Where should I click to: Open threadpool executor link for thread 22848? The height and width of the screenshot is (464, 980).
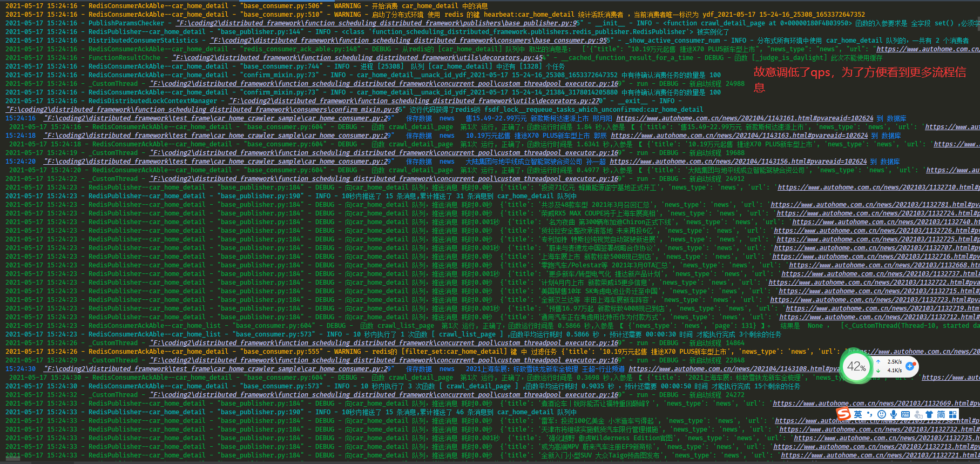384,360
